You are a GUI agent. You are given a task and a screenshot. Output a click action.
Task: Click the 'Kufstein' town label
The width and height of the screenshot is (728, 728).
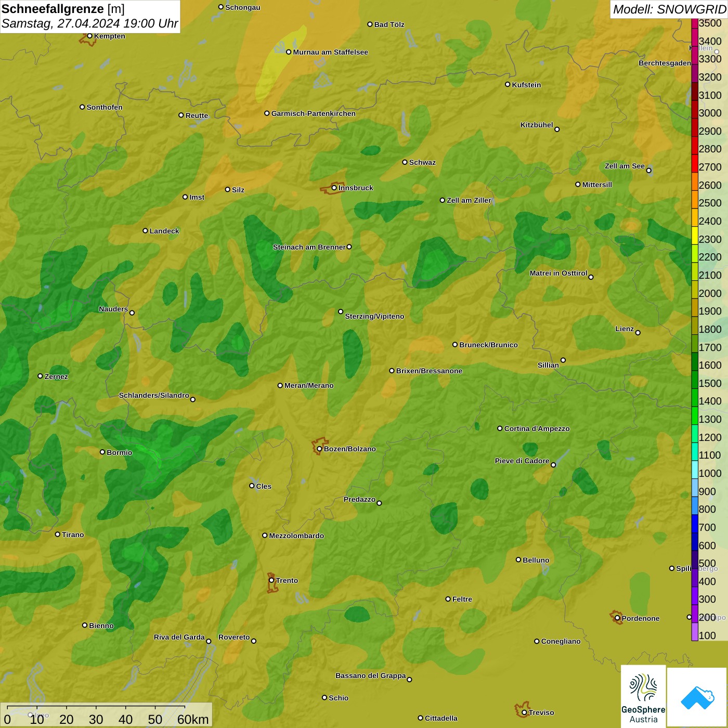coord(527,85)
